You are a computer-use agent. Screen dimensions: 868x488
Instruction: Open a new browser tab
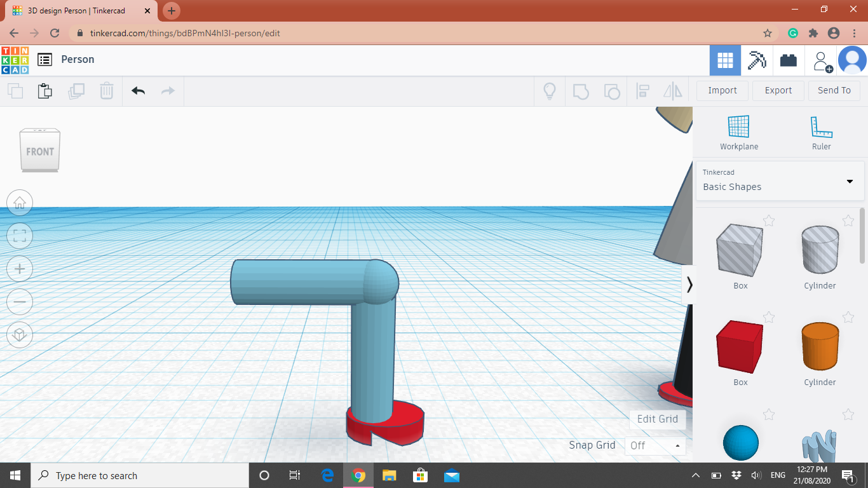click(172, 11)
